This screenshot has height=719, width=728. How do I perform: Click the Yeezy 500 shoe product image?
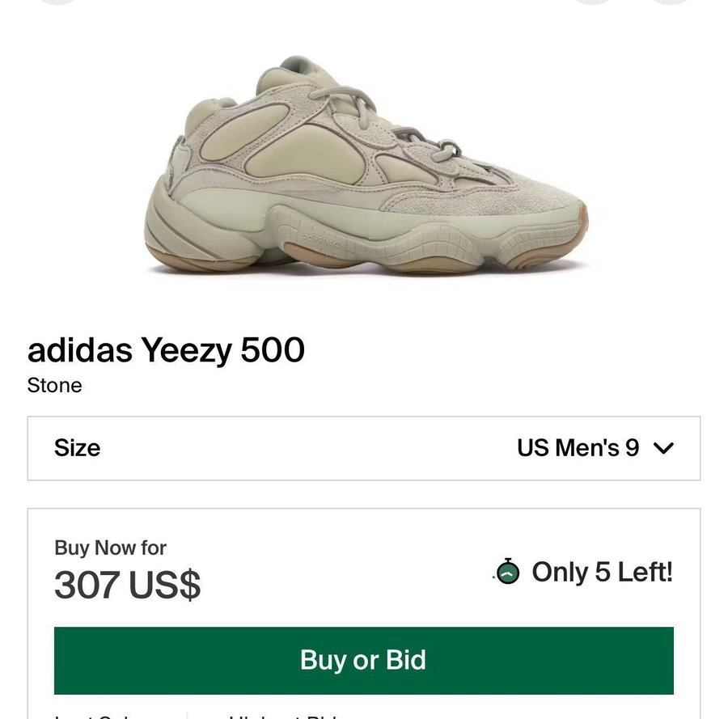tap(366, 168)
